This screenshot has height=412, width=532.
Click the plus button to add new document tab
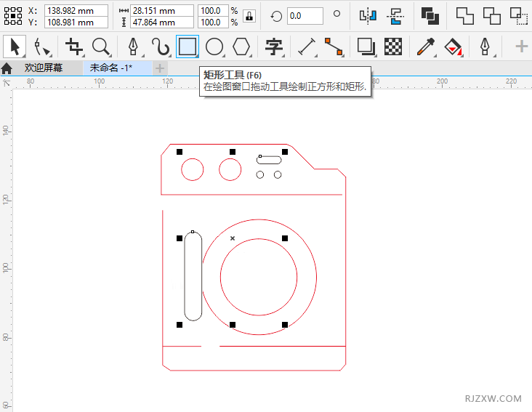[159, 68]
